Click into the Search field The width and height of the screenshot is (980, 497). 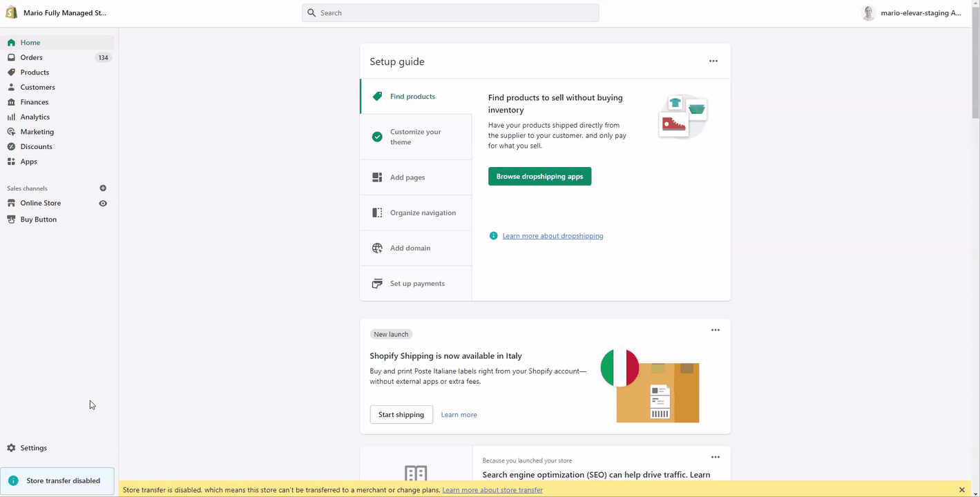(450, 13)
